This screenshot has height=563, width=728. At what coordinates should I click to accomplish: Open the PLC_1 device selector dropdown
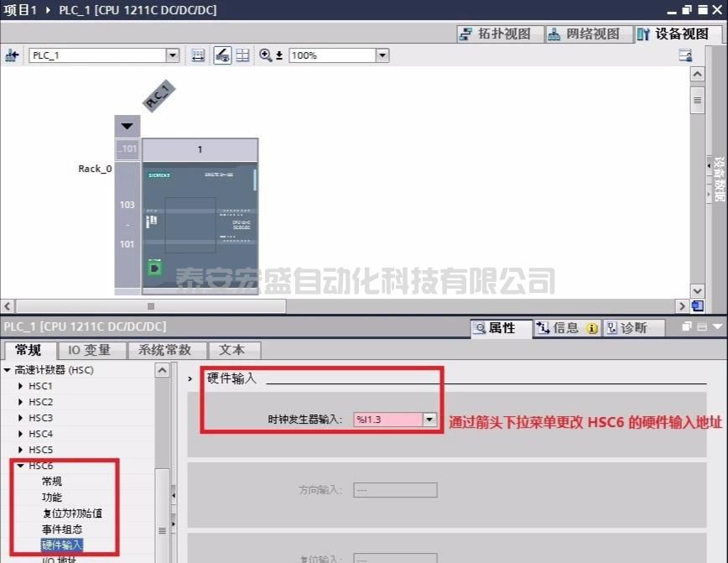[x=173, y=55]
